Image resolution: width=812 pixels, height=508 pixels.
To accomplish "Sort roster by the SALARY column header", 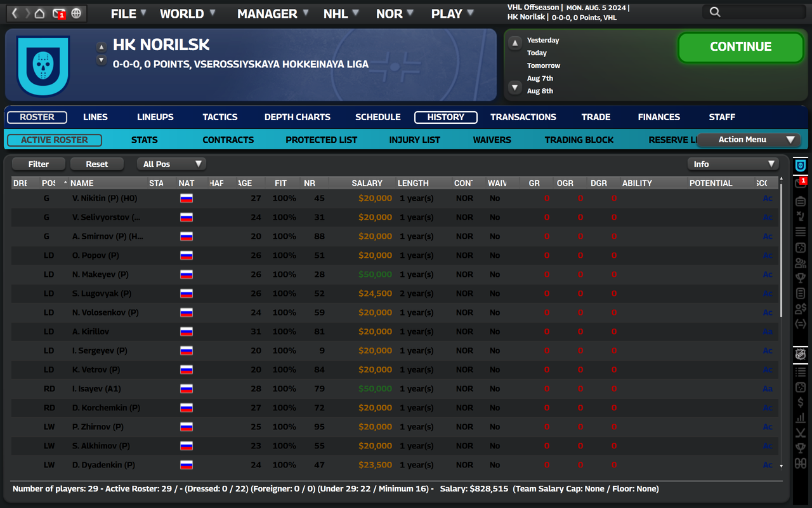I will 367,183.
